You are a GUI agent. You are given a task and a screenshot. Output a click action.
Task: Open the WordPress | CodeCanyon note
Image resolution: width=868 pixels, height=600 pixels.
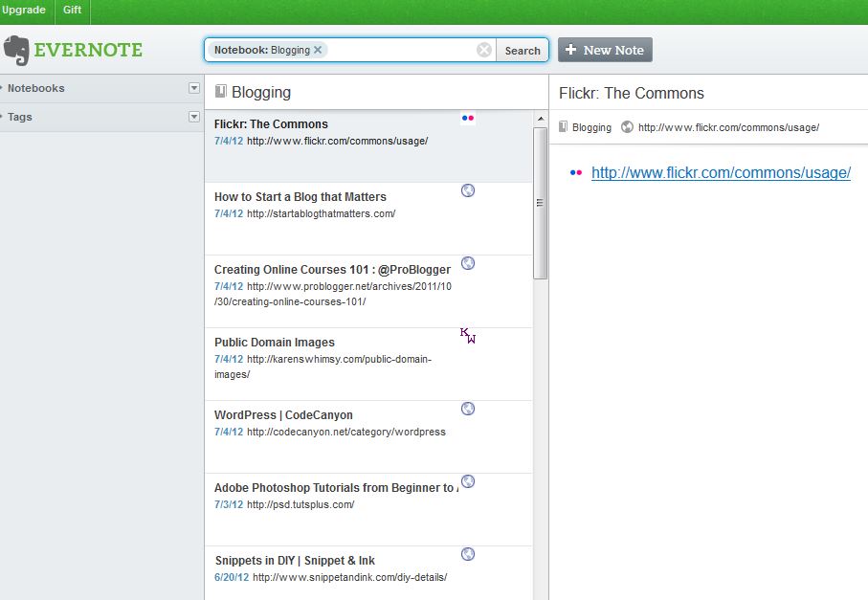click(368, 436)
